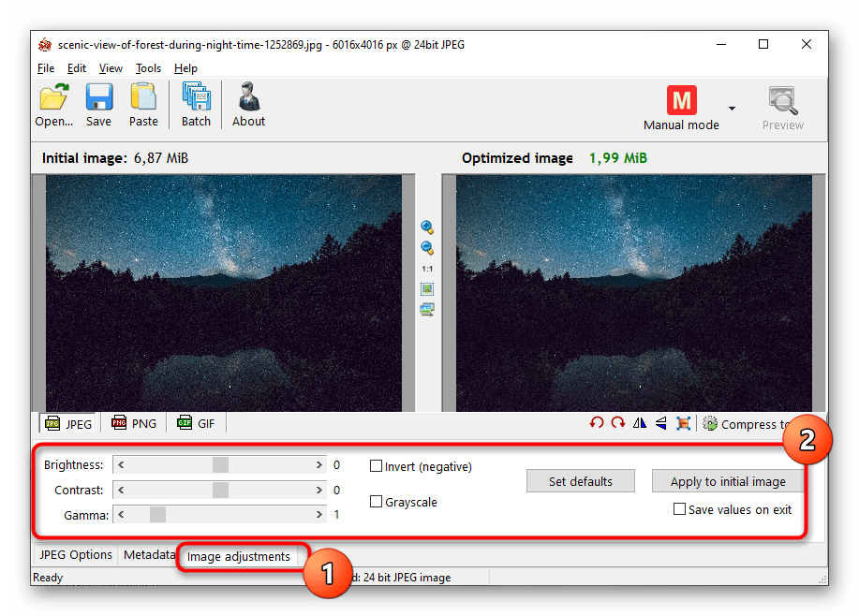Increase Contrast with right arrow

pos(318,490)
